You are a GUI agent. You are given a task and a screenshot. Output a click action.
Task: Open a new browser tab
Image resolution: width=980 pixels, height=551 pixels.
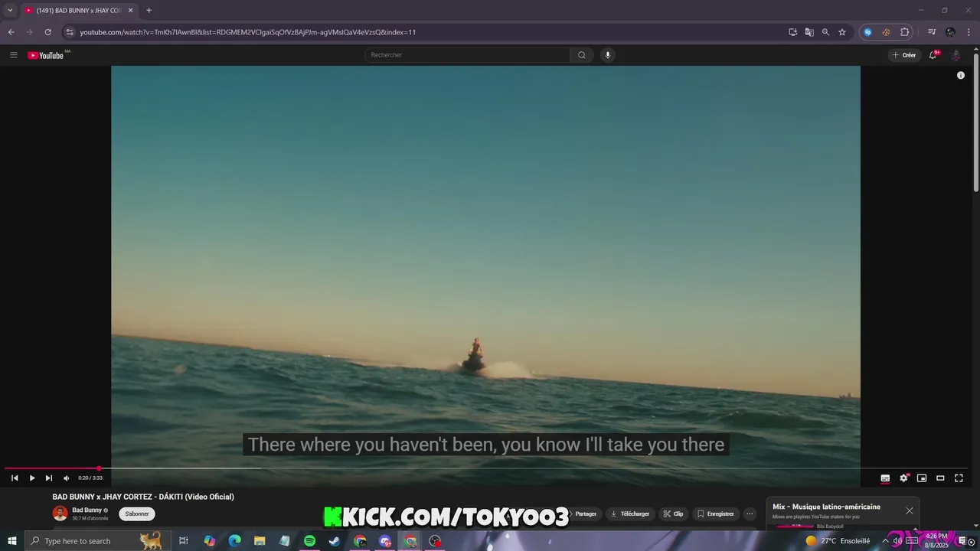(x=149, y=11)
